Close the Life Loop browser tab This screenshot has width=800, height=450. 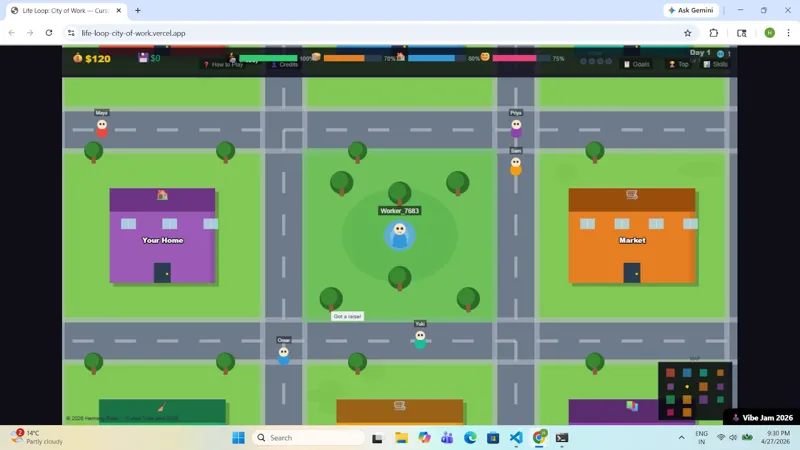click(x=119, y=10)
